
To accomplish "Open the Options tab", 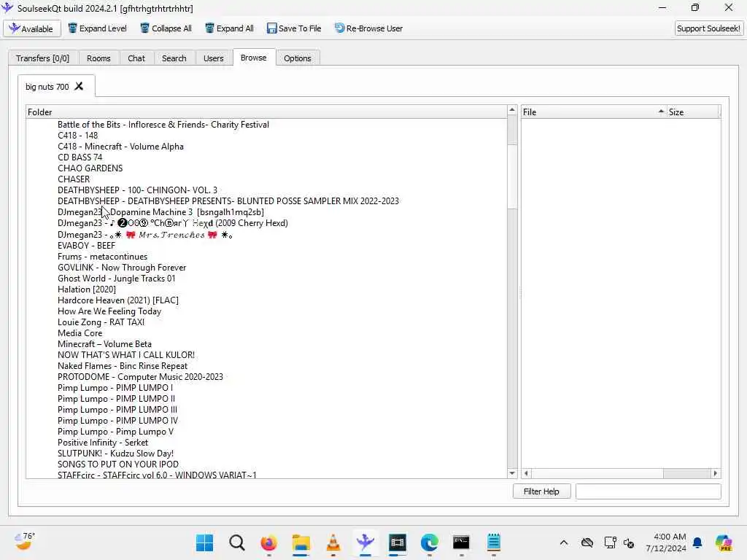I will pos(298,58).
